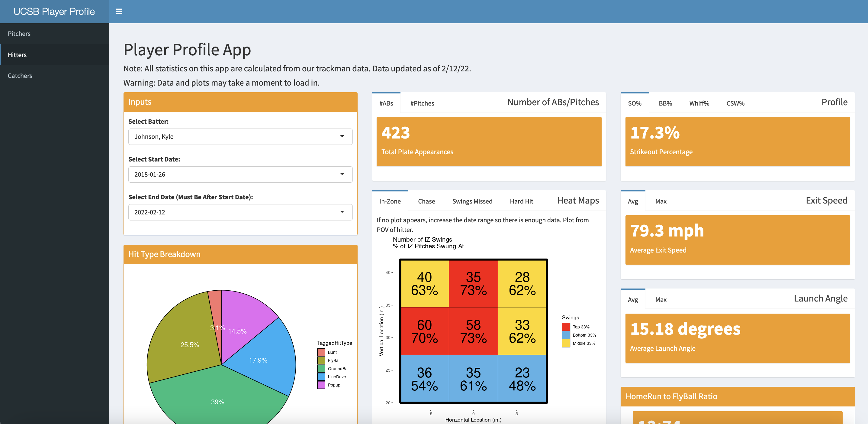Click the GroundBall legend color swatch
This screenshot has width=868, height=424.
click(x=321, y=369)
